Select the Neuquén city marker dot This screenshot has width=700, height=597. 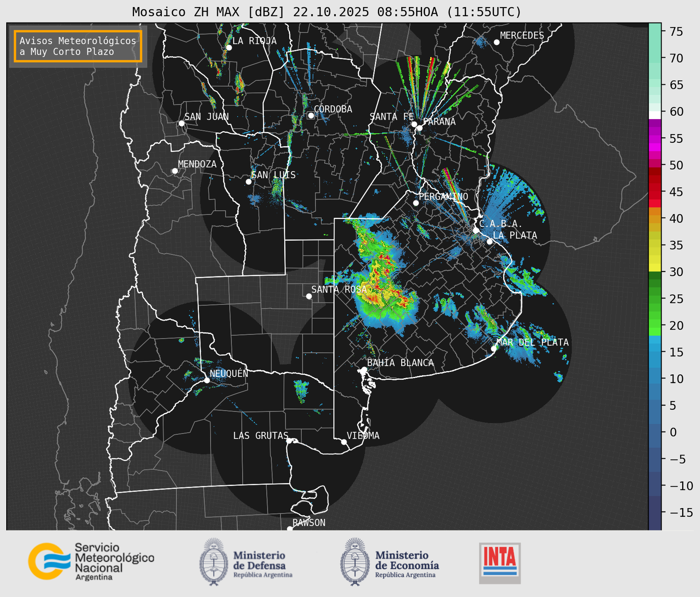(207, 380)
